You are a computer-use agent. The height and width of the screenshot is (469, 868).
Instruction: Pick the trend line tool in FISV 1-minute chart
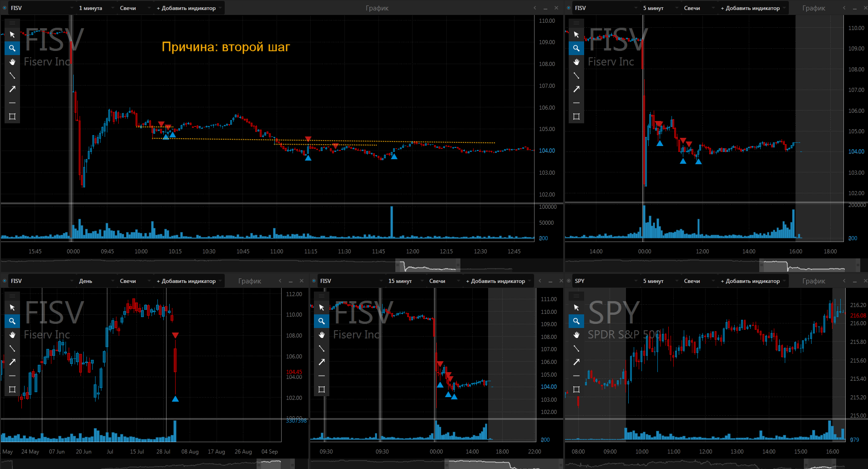[x=12, y=76]
